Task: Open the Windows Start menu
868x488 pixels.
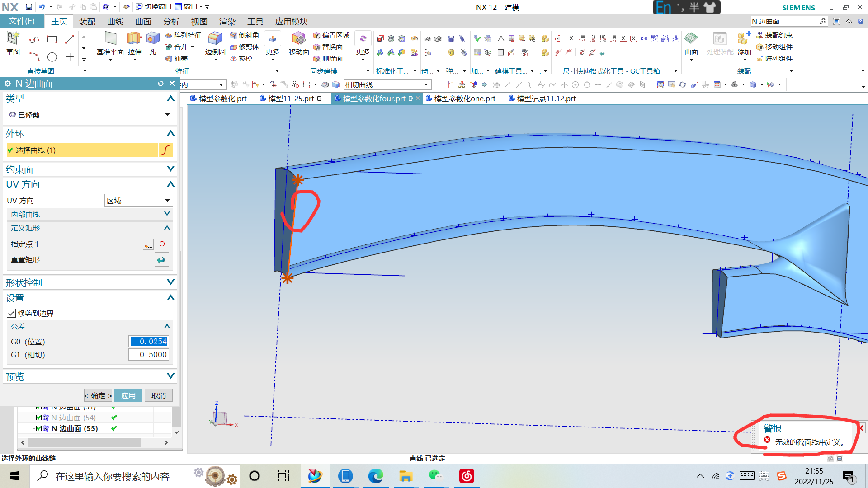Action: coord(14,476)
